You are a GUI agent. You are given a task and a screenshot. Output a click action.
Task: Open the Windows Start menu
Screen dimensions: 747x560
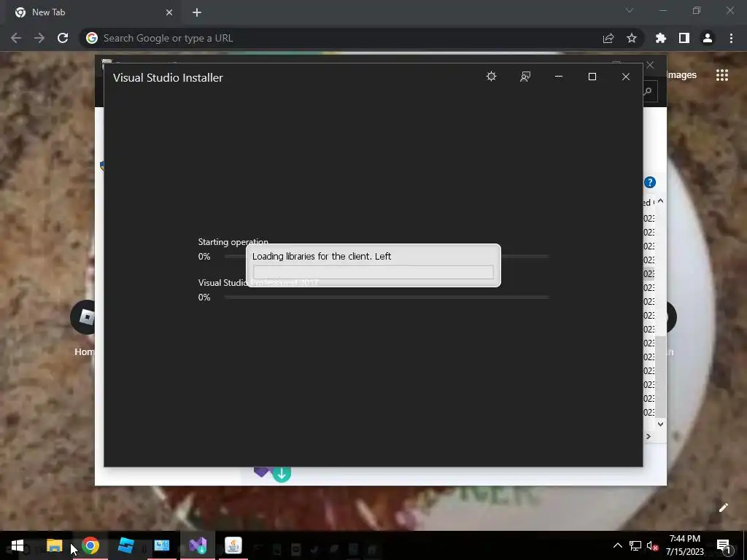[x=18, y=545]
